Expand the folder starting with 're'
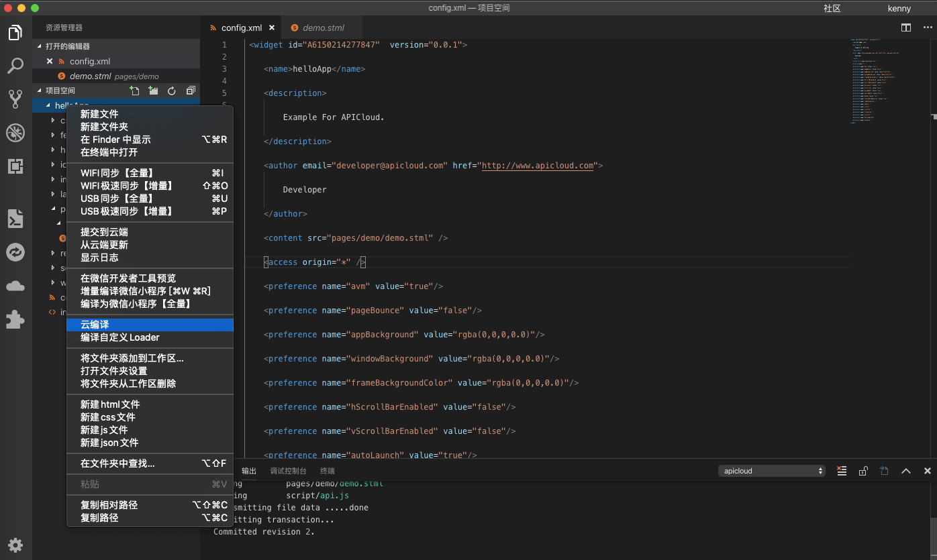 [x=54, y=253]
